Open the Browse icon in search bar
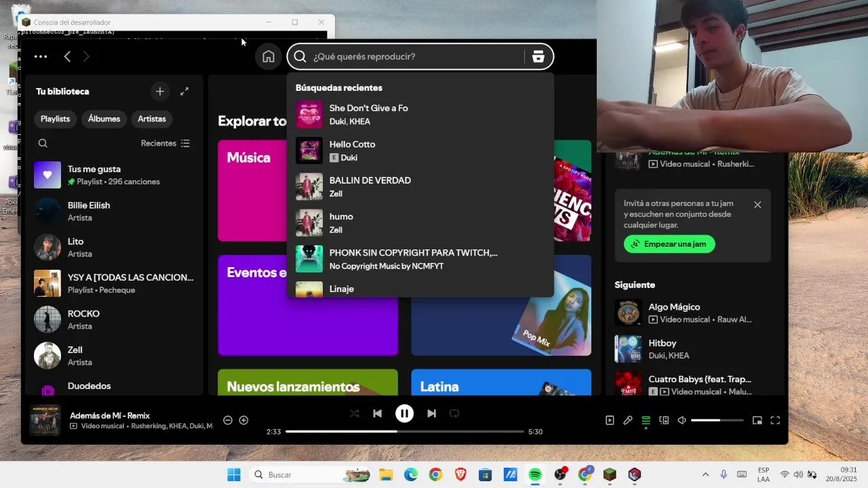Viewport: 868px width, 488px height. (538, 56)
